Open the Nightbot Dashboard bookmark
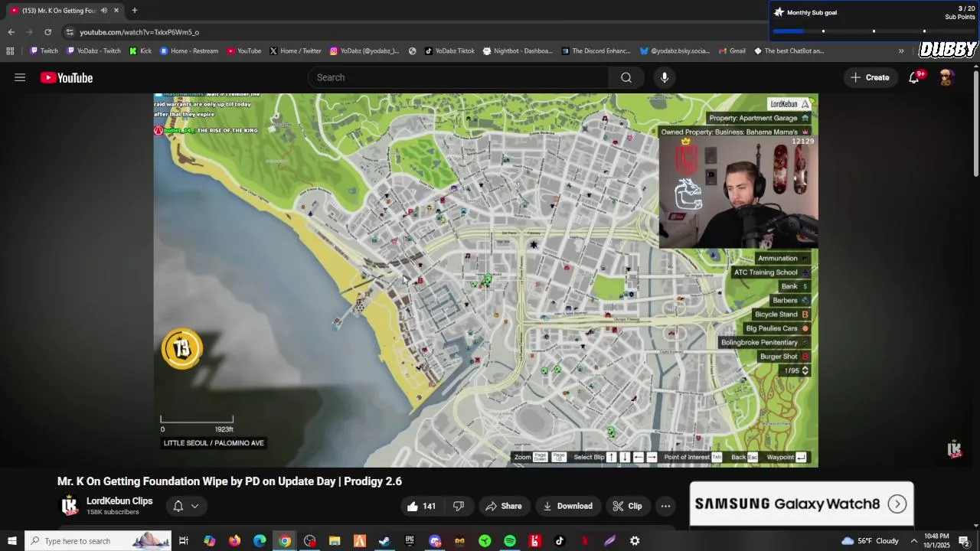Screen dimensions: 980x551 click(517, 51)
